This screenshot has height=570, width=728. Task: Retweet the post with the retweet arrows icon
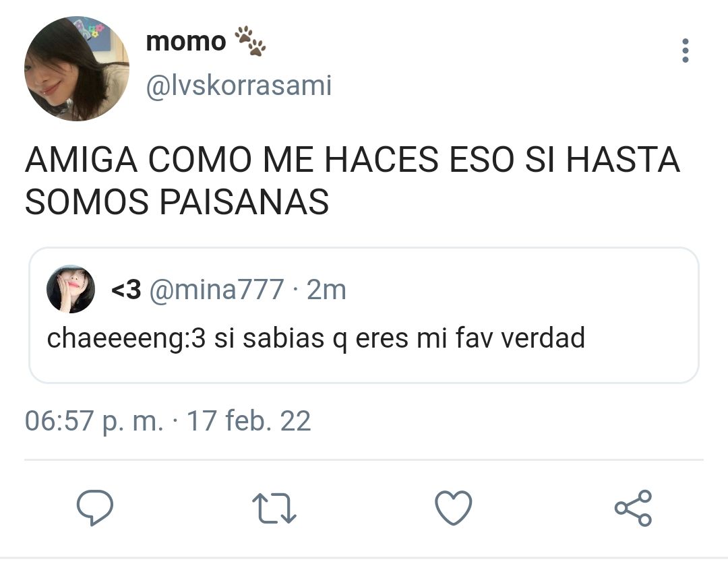(x=274, y=508)
